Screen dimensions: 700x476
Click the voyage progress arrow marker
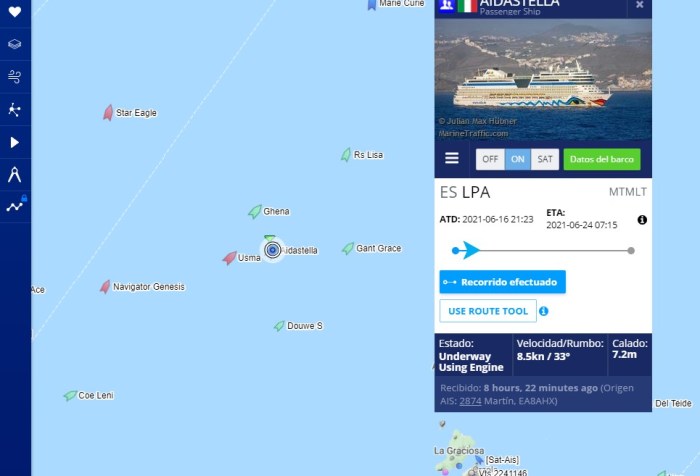(469, 250)
